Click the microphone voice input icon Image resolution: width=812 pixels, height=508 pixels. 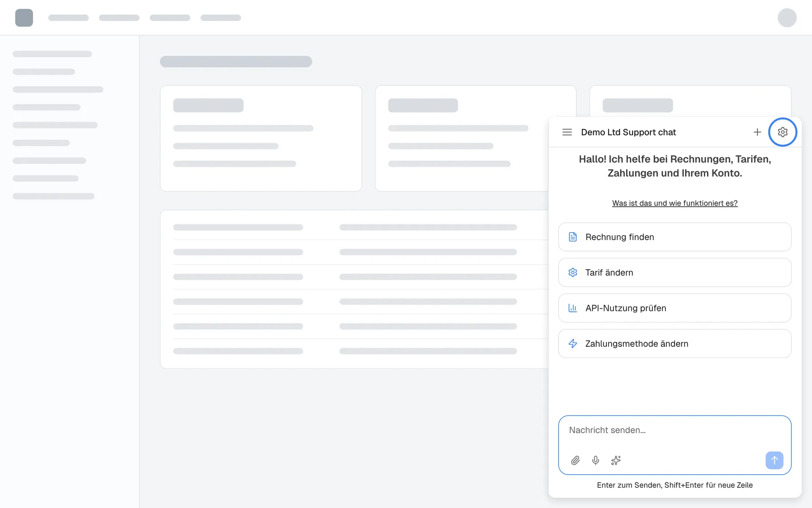(x=595, y=460)
